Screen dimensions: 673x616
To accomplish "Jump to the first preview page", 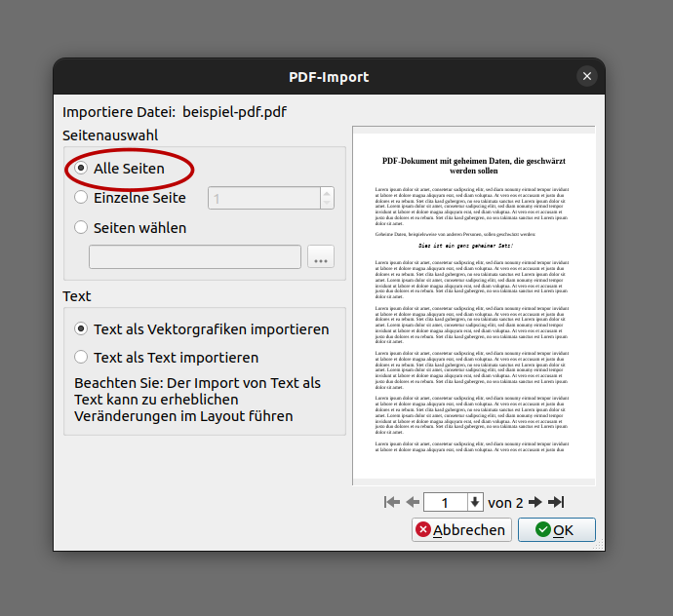I will (x=392, y=502).
